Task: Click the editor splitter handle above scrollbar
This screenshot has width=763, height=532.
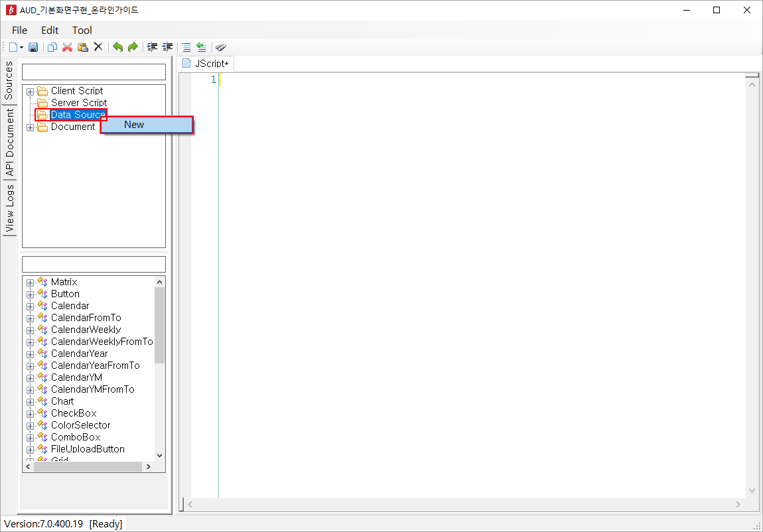Action: (x=752, y=76)
